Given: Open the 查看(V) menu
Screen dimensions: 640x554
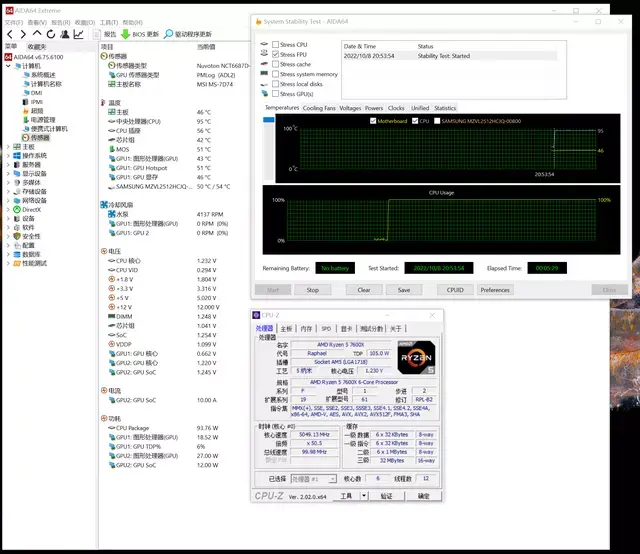Looking at the screenshot, I should [37, 22].
